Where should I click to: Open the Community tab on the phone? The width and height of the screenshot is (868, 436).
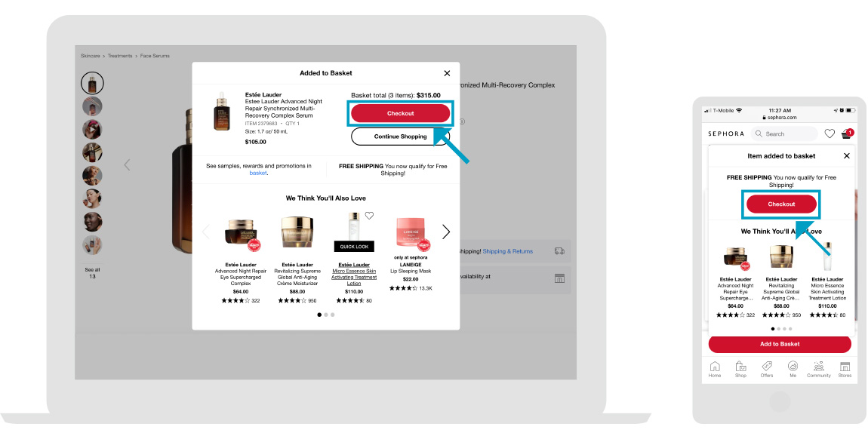click(819, 369)
